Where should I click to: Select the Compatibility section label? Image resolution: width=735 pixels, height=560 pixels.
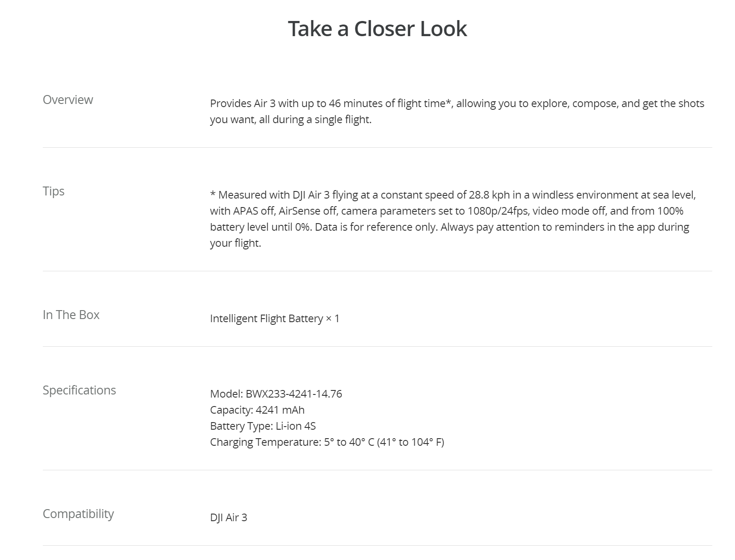(x=79, y=514)
